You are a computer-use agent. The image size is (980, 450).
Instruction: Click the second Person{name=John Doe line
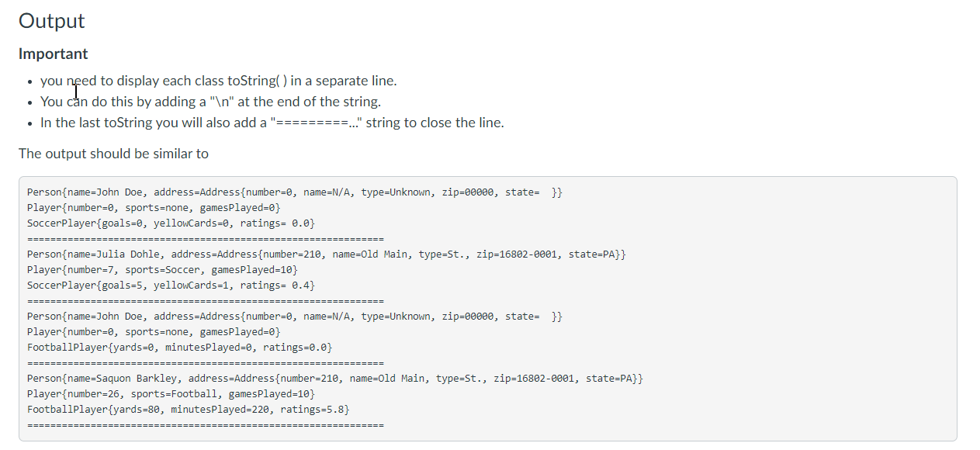pos(295,316)
